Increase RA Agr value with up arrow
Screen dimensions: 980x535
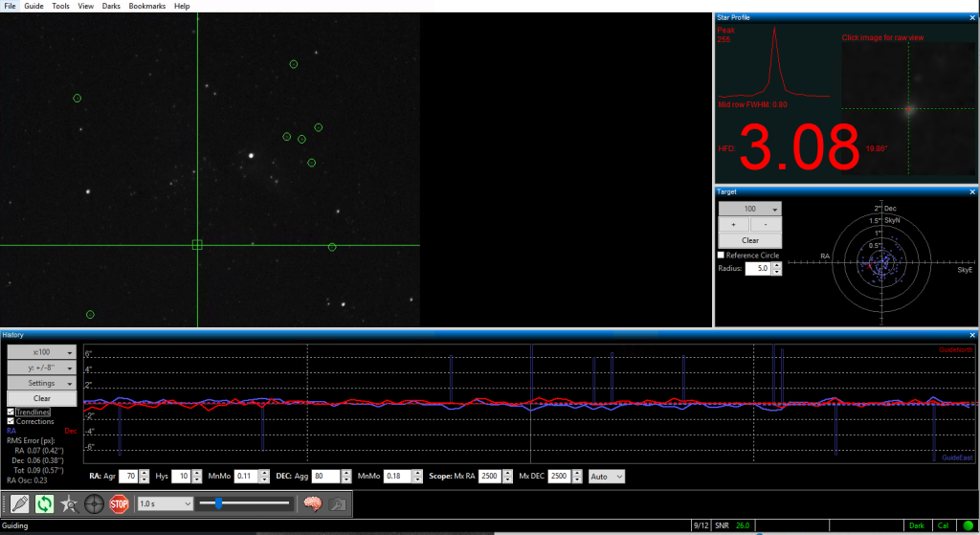[145, 473]
